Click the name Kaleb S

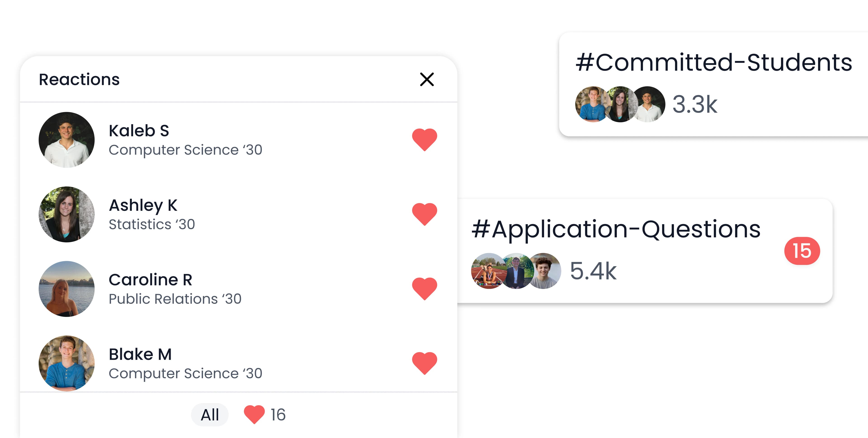(139, 131)
